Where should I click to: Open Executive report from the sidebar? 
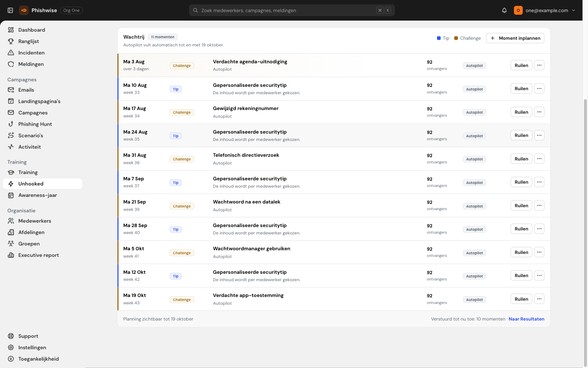coord(43,255)
